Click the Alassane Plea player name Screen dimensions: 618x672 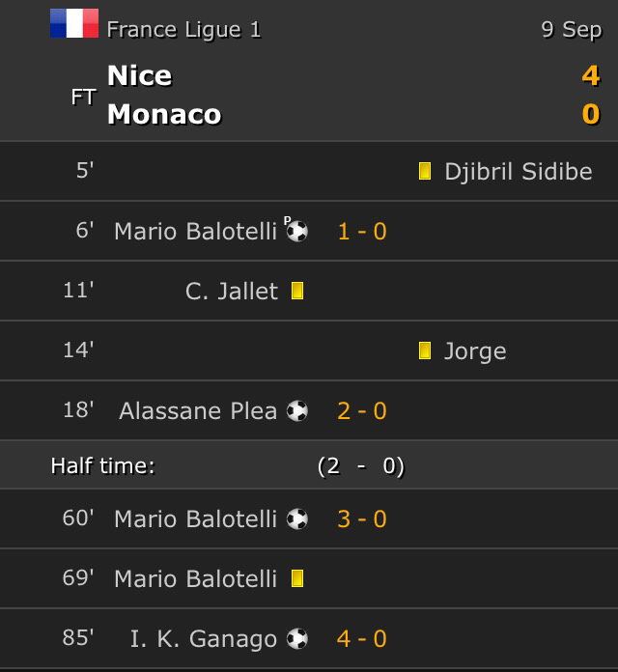(x=198, y=411)
